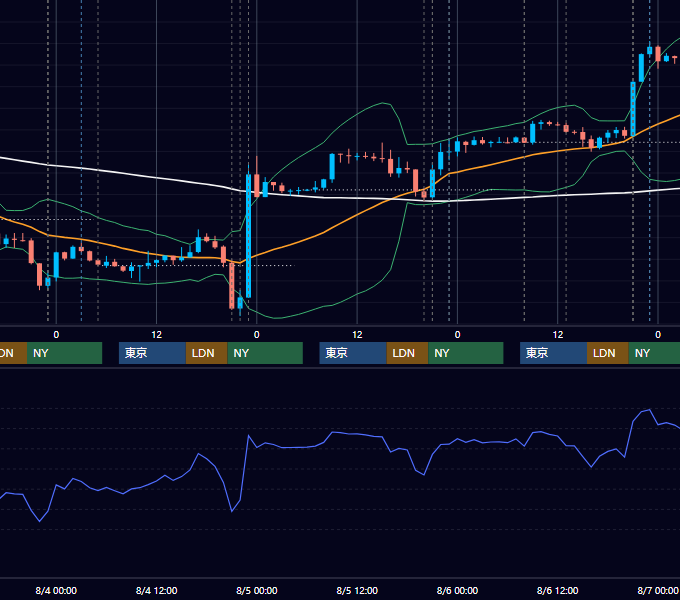Select the 8/5 00:00 date label

pyautogui.click(x=257, y=590)
